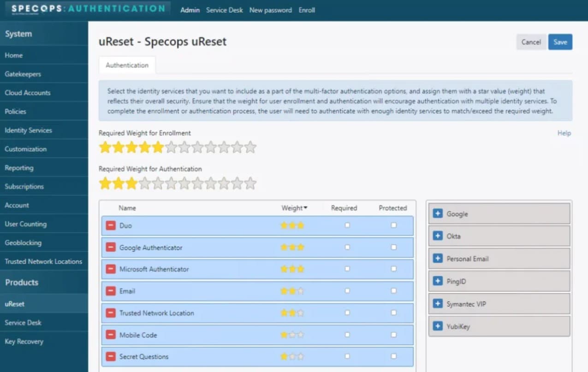Image resolution: width=588 pixels, height=372 pixels.
Task: Open Service Desk in top navigation
Action: (225, 10)
